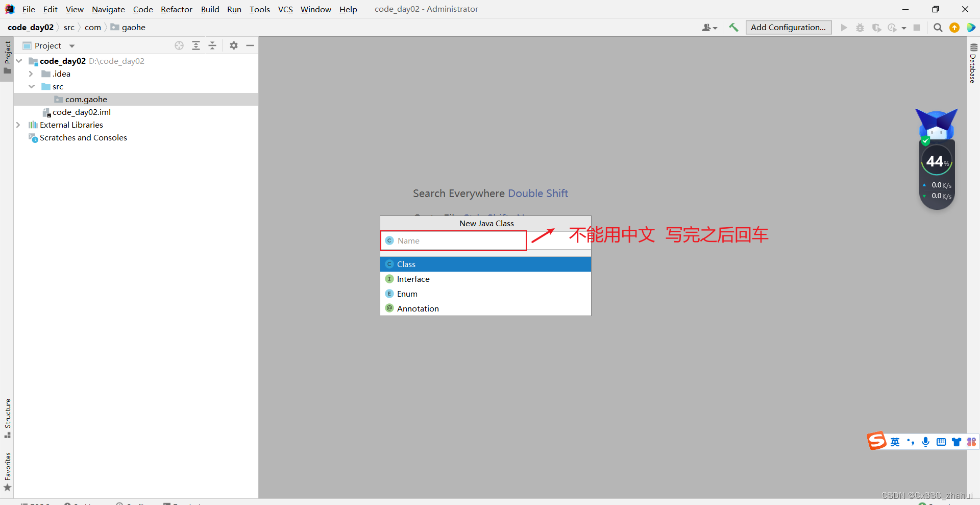Select Annotation in New Java Class list

click(485, 308)
